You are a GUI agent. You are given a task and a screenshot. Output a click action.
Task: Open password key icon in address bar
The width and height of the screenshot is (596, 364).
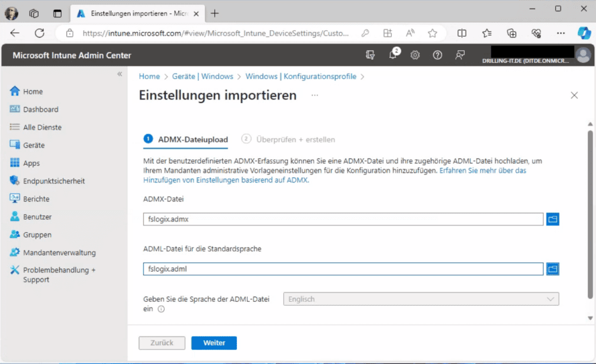coord(366,33)
